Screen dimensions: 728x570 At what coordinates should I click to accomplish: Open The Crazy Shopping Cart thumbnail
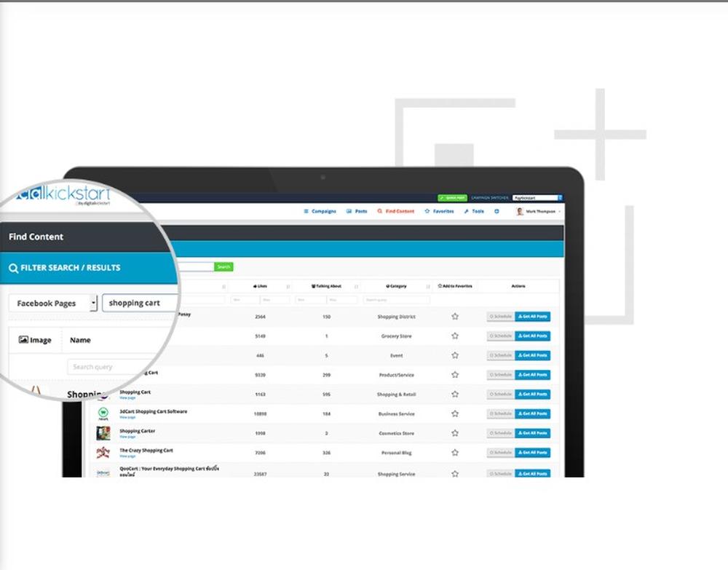click(x=103, y=453)
